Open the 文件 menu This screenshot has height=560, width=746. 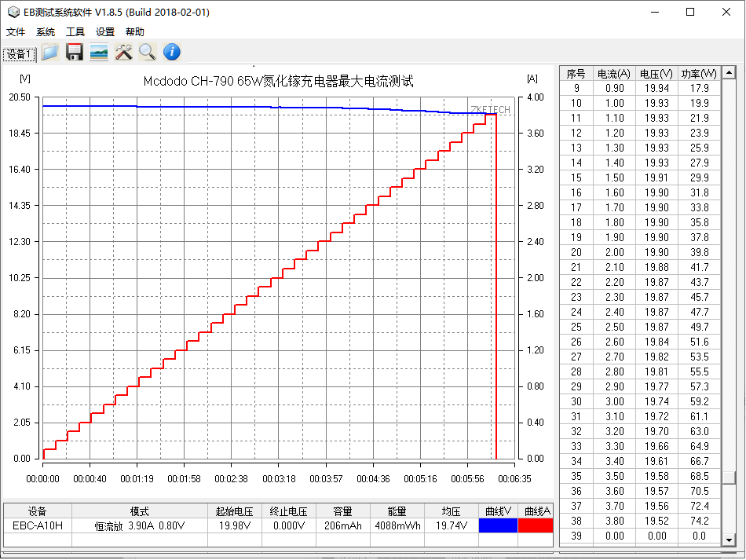15,32
